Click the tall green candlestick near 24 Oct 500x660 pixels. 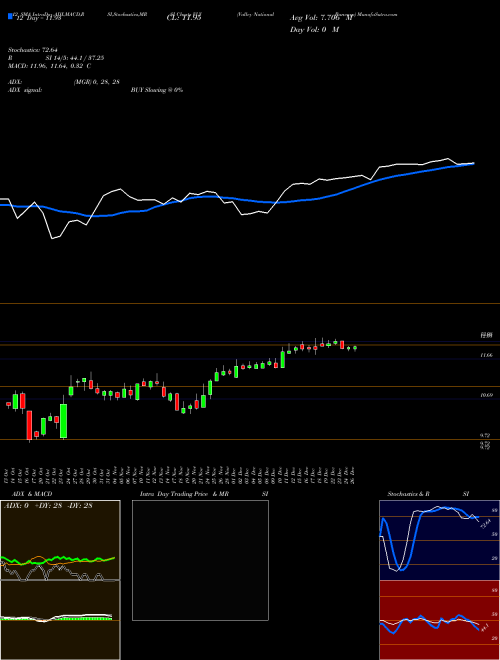[x=64, y=421]
